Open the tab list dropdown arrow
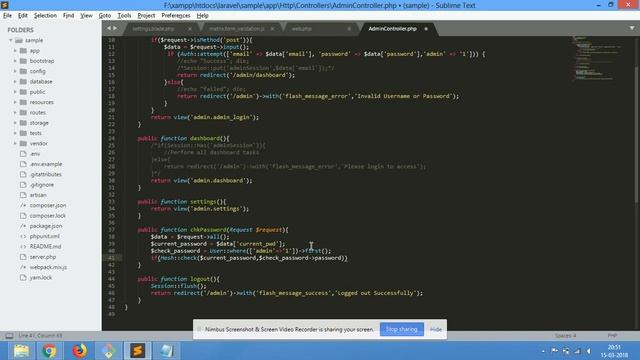The image size is (640, 360). coord(632,28)
